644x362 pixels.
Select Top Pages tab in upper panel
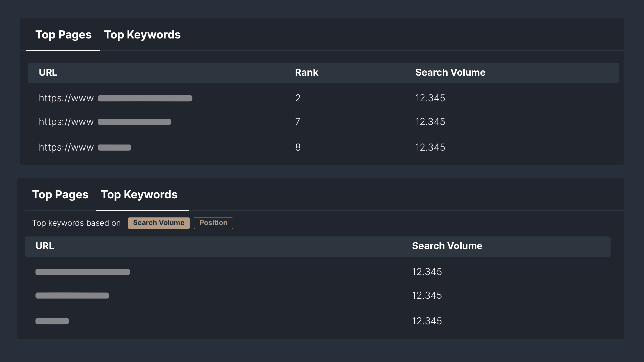[x=63, y=35]
